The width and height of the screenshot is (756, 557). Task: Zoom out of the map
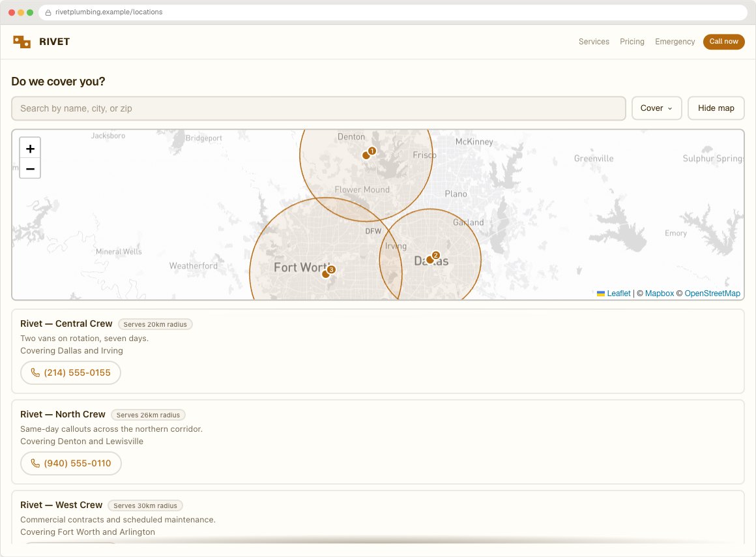point(30,168)
